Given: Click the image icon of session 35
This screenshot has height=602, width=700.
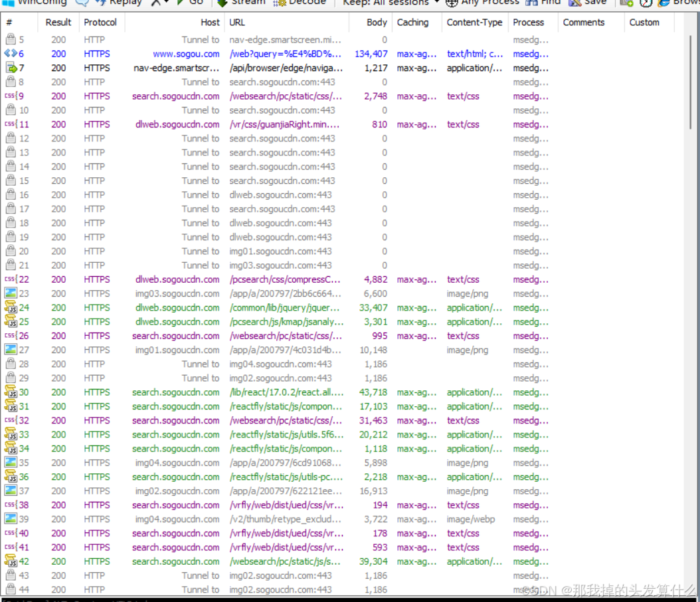Looking at the screenshot, I should [11, 463].
